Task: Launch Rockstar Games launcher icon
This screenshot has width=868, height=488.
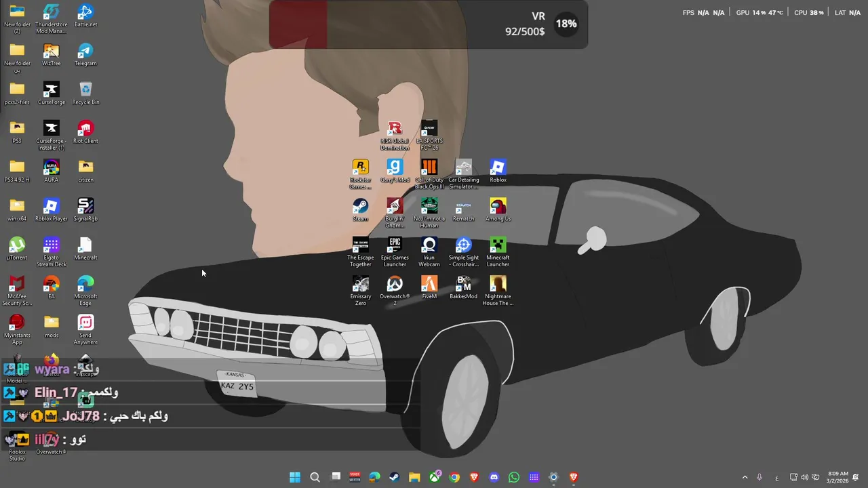Action: pyautogui.click(x=360, y=174)
